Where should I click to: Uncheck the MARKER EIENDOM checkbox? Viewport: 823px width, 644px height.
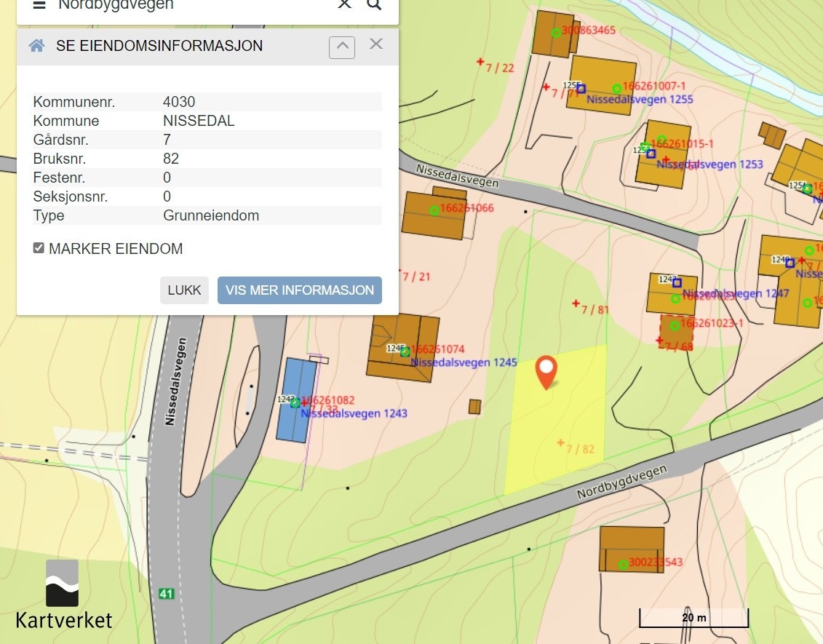click(39, 248)
